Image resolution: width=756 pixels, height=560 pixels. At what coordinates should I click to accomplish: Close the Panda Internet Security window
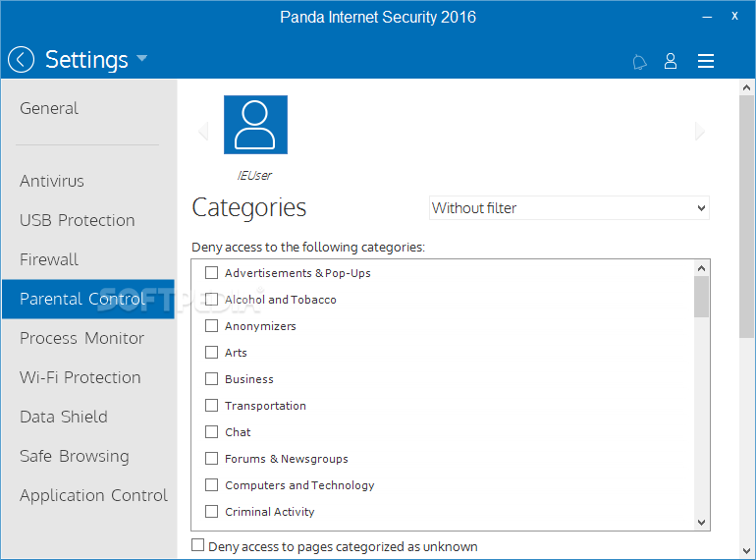coord(734,16)
